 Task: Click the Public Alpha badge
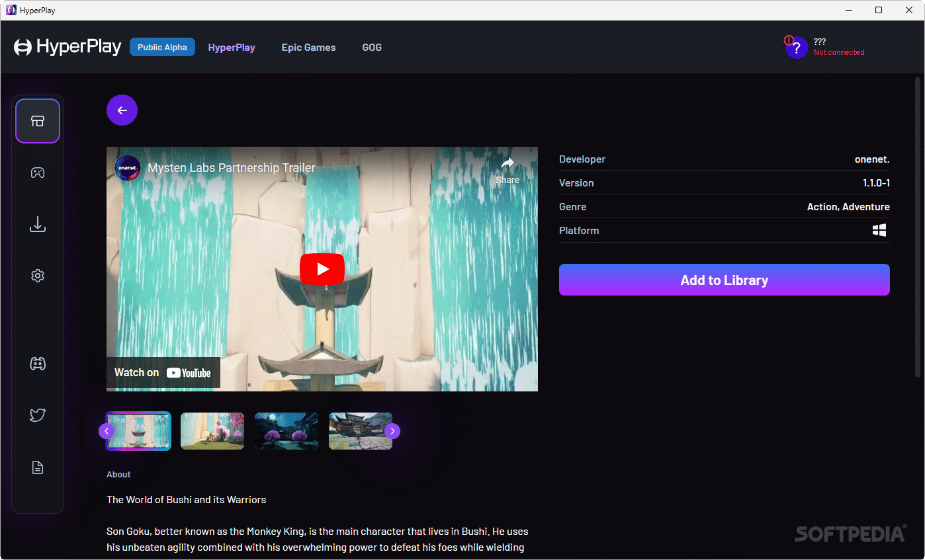[162, 47]
